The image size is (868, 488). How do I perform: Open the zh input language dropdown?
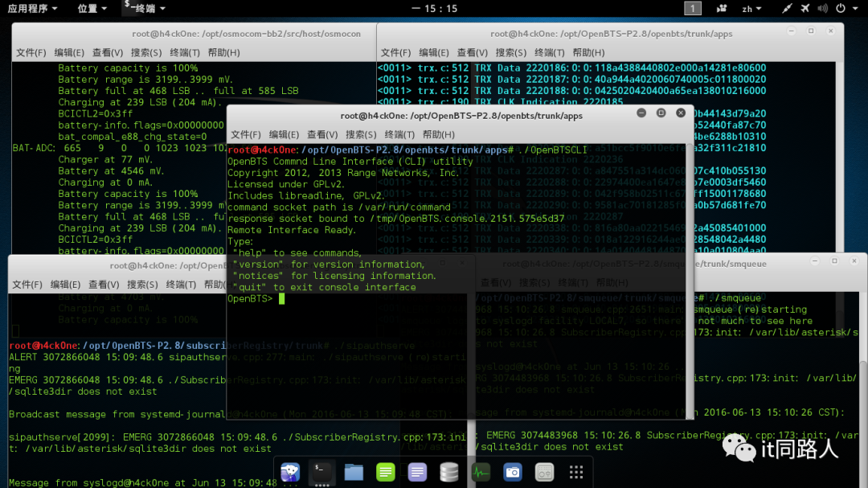751,8
